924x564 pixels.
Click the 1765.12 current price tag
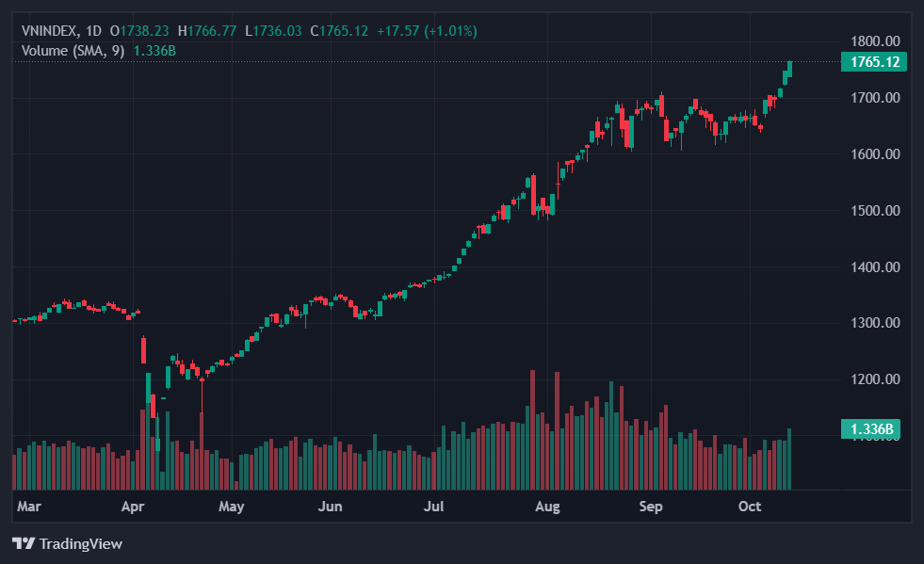point(875,62)
